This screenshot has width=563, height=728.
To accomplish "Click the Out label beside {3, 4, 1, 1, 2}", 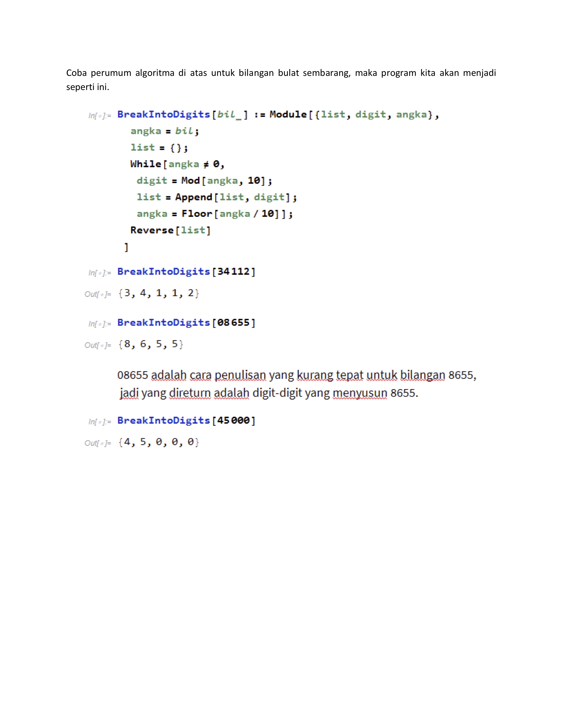I will click(98, 294).
